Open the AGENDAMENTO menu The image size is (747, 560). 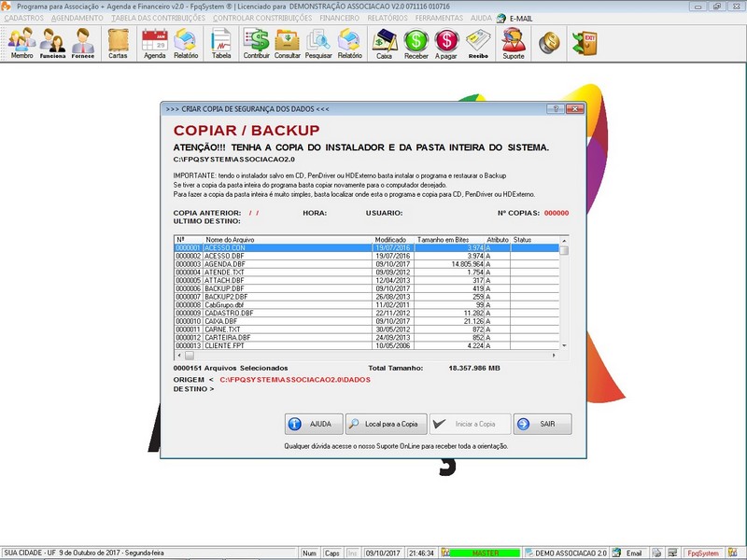[x=78, y=18]
